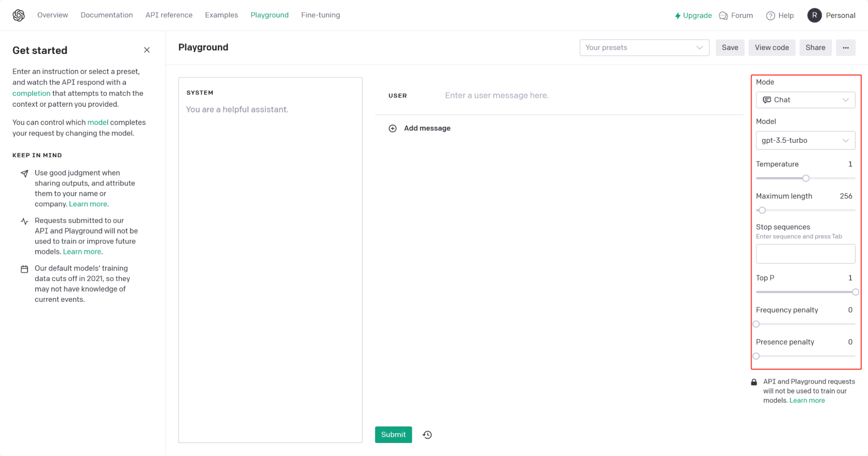This screenshot has height=456, width=868.
Task: Close the Get started panel
Action: tap(147, 50)
